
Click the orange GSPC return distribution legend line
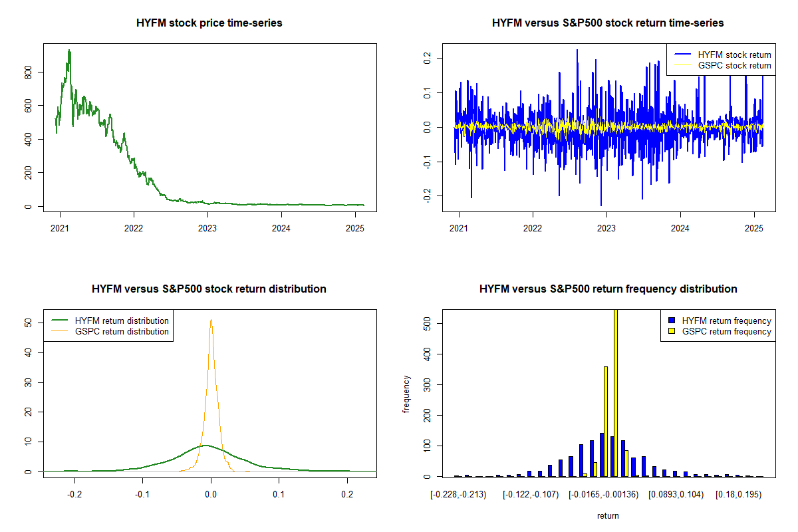point(61,331)
